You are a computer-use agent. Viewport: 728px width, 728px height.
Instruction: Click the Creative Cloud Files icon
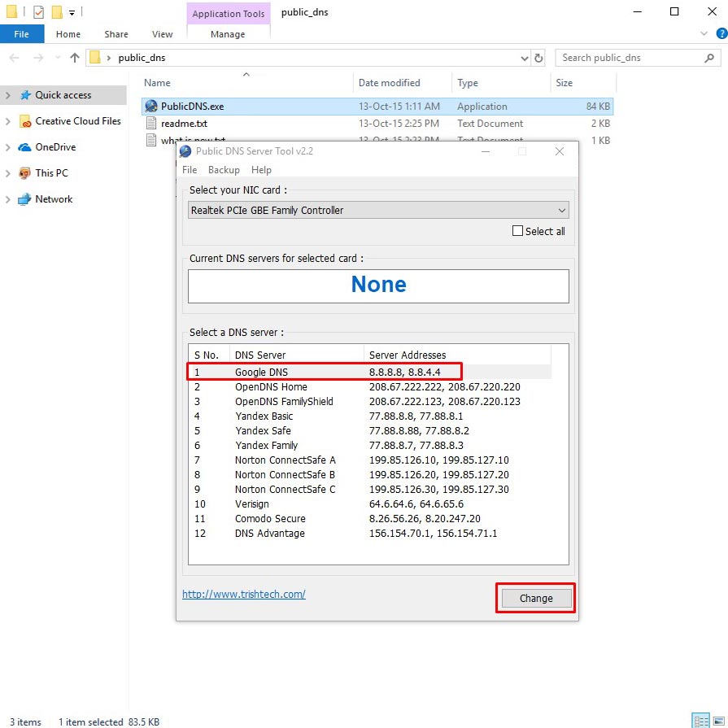click(24, 121)
